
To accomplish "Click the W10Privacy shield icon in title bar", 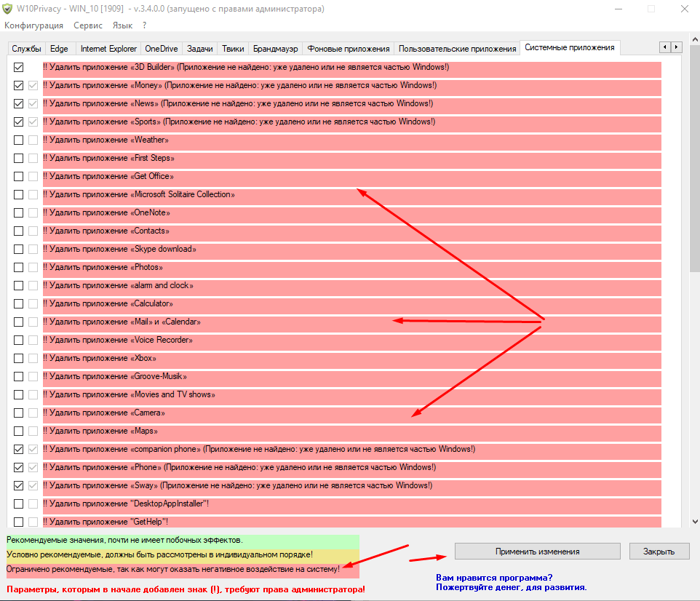I will 7,9.
